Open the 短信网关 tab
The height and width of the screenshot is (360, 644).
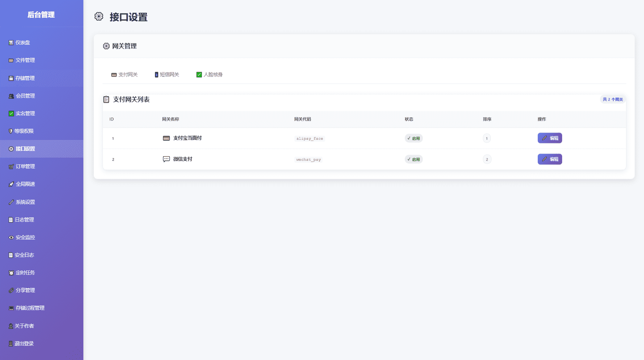167,75
